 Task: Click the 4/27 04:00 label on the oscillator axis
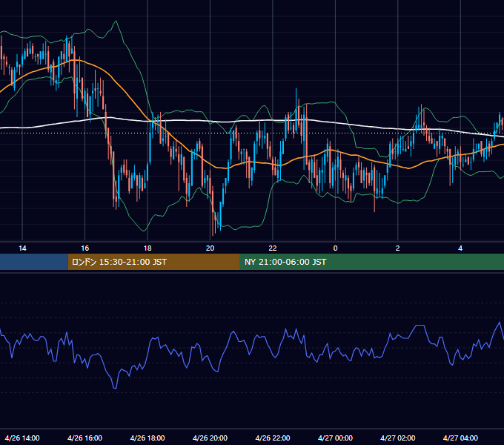click(460, 438)
